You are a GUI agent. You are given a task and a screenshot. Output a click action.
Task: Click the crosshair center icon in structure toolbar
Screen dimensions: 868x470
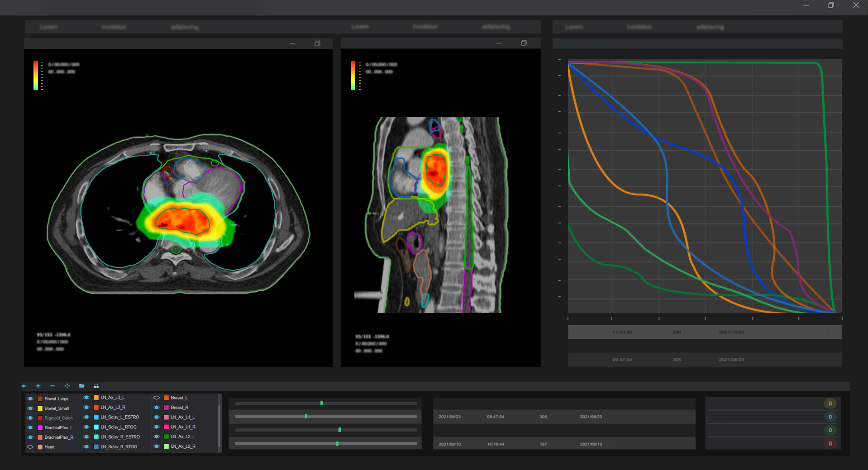pos(67,386)
